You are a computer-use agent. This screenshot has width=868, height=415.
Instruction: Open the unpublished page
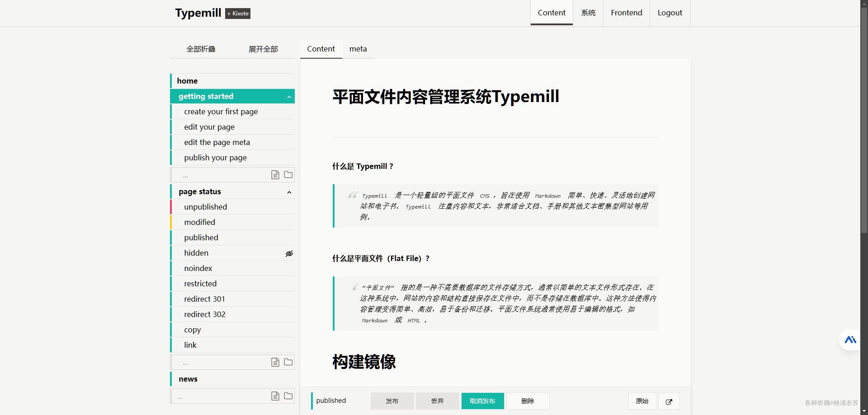click(x=232, y=207)
